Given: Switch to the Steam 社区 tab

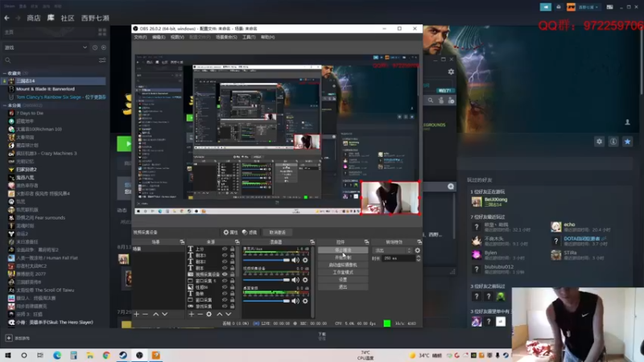Looking at the screenshot, I should [x=68, y=18].
